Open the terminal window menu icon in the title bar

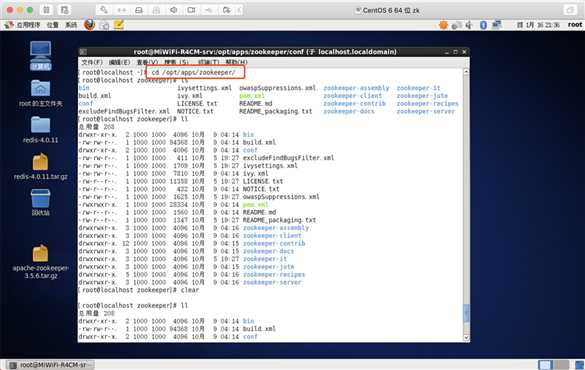click(x=83, y=52)
